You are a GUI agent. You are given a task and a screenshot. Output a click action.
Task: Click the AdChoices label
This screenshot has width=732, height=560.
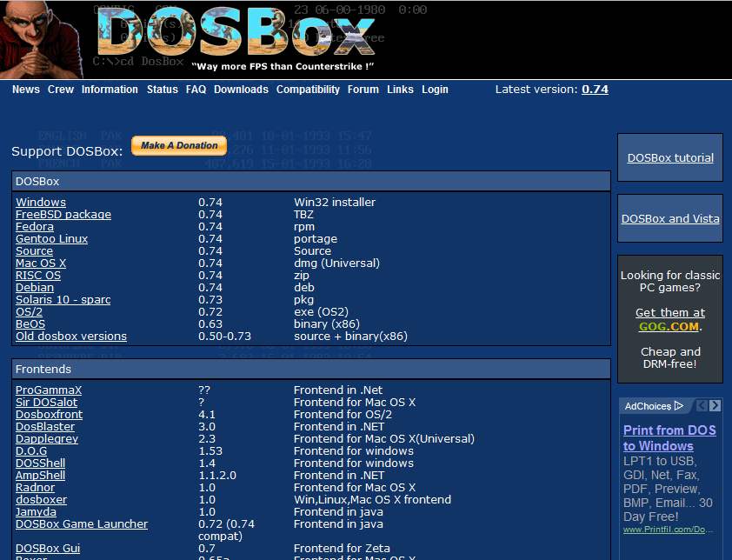pyautogui.click(x=648, y=406)
